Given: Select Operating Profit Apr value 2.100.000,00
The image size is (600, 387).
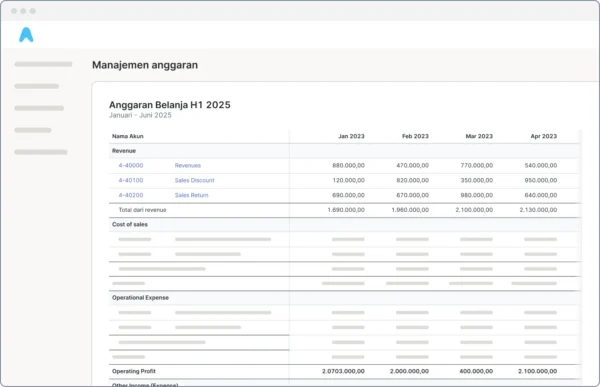Looking at the screenshot, I should (538, 371).
